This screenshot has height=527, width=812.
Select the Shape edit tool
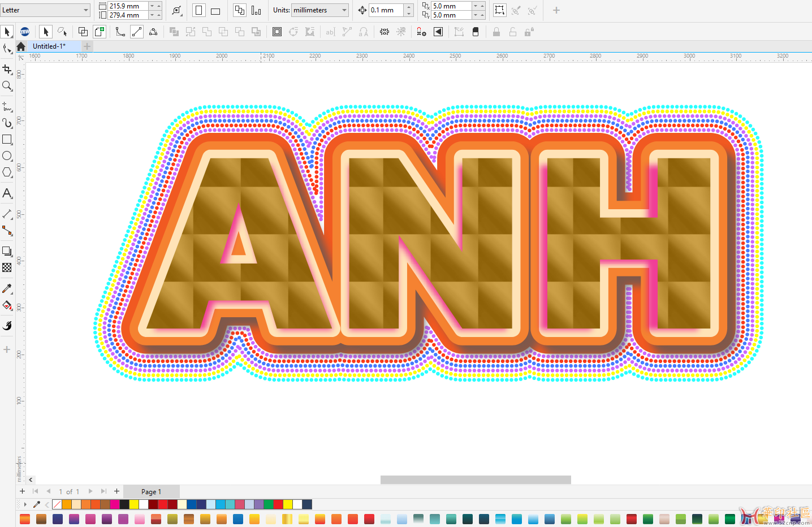tap(7, 49)
